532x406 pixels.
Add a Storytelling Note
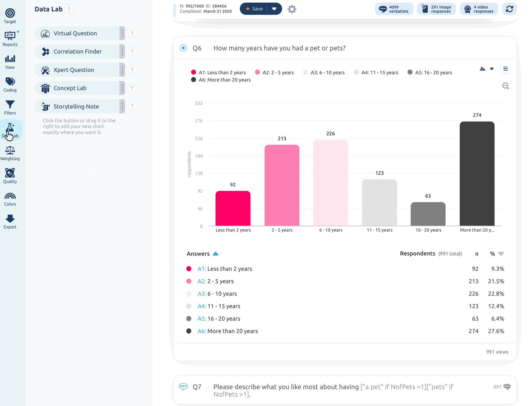coord(79,106)
